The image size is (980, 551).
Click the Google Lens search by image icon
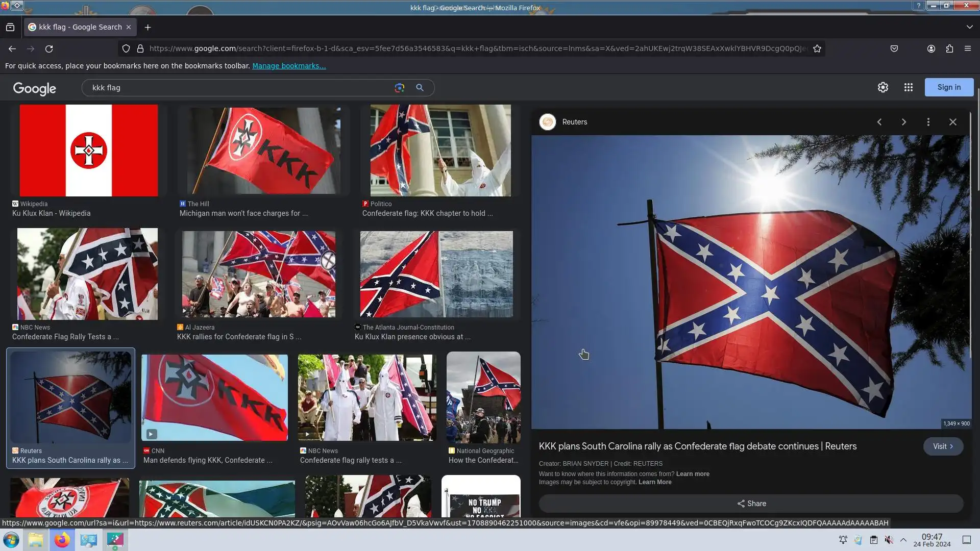pyautogui.click(x=399, y=88)
